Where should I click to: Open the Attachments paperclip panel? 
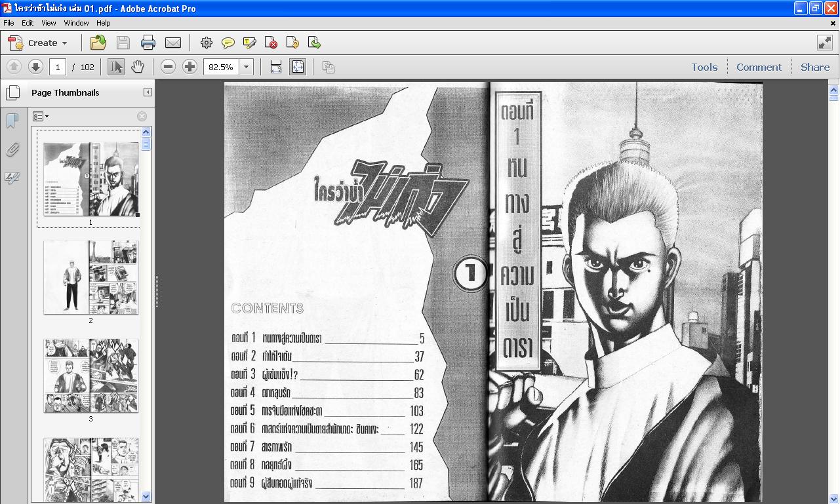12,149
